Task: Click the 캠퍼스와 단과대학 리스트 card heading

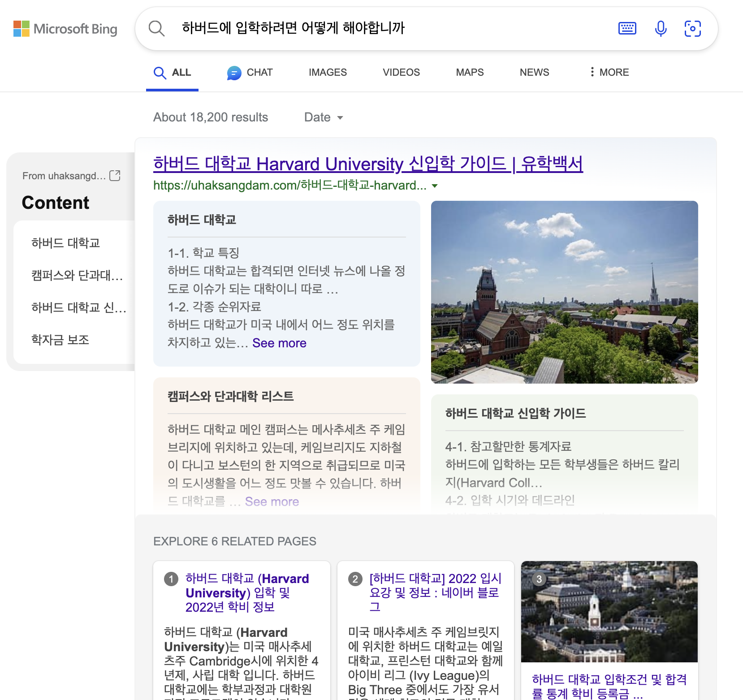Action: point(231,396)
